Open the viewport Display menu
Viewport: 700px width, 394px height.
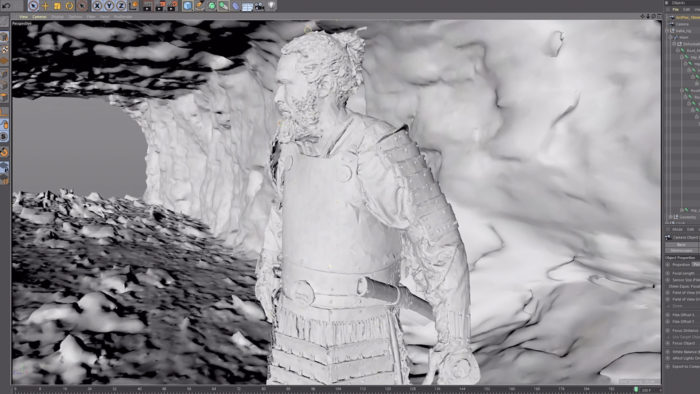click(x=57, y=17)
